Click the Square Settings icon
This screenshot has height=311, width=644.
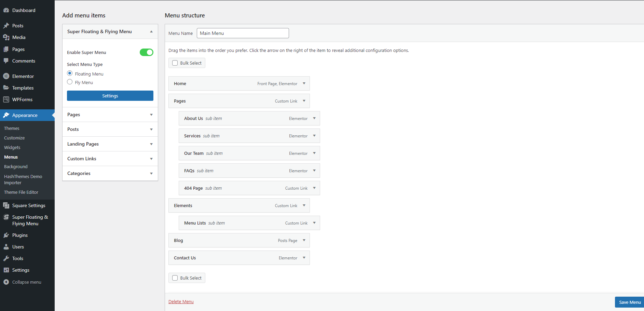6,205
